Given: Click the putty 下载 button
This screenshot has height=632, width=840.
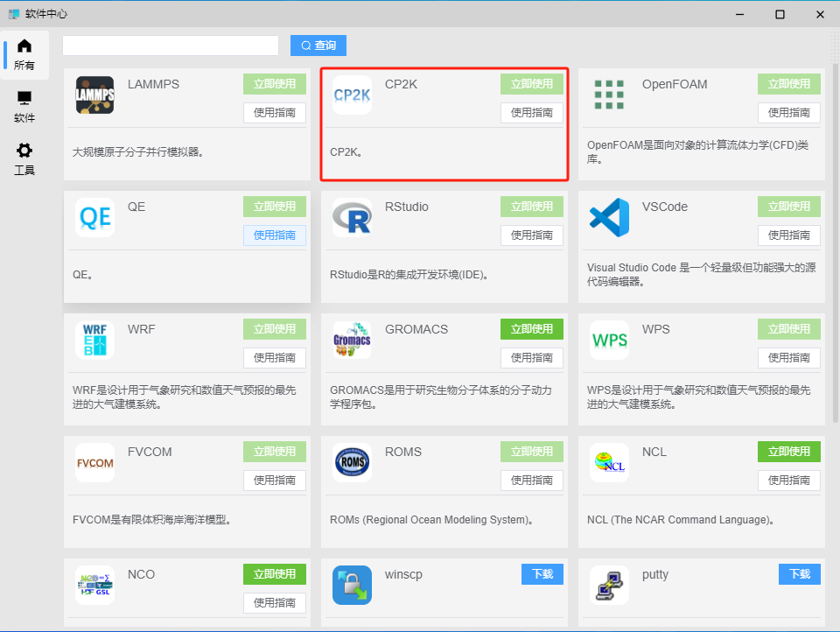Looking at the screenshot, I should click(x=799, y=574).
